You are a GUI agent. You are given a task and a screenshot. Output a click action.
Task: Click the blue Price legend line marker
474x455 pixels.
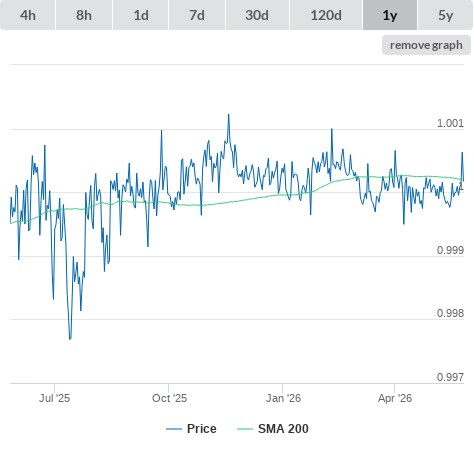[174, 429]
